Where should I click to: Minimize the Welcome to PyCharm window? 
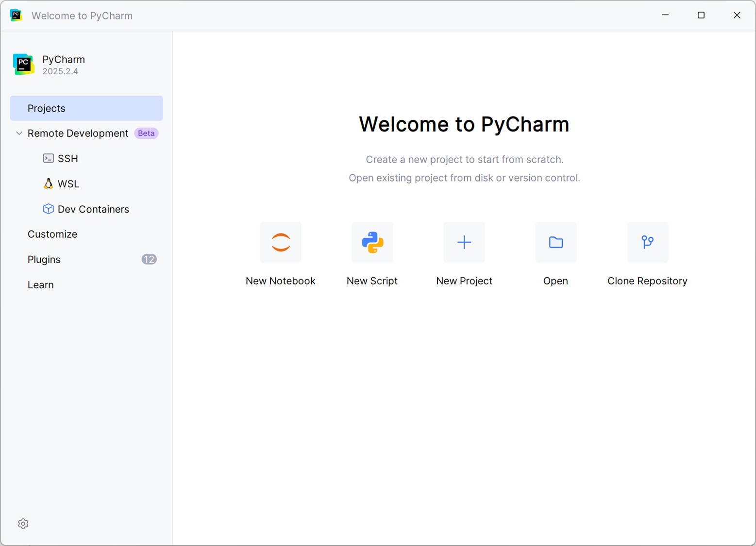point(665,16)
